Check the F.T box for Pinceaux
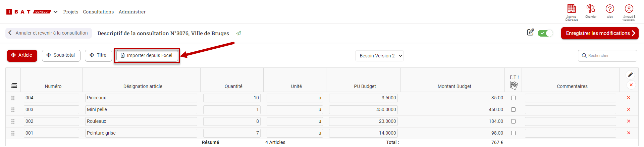Screen dimensions: 644x147 point(513,98)
